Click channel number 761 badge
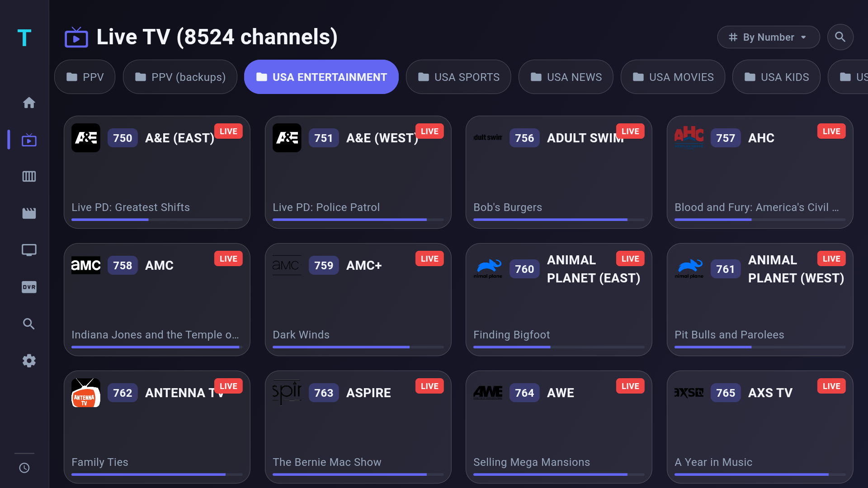The height and width of the screenshot is (488, 868). [726, 269]
